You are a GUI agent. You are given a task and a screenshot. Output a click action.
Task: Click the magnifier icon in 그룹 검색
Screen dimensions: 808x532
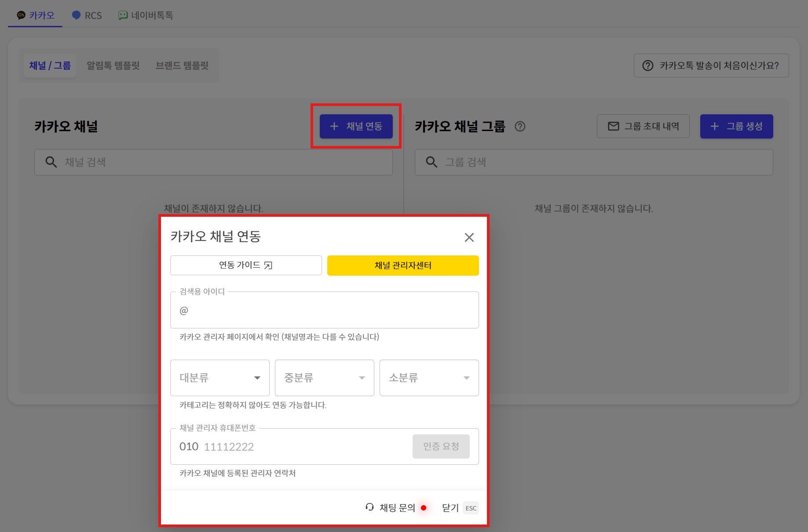coord(431,162)
